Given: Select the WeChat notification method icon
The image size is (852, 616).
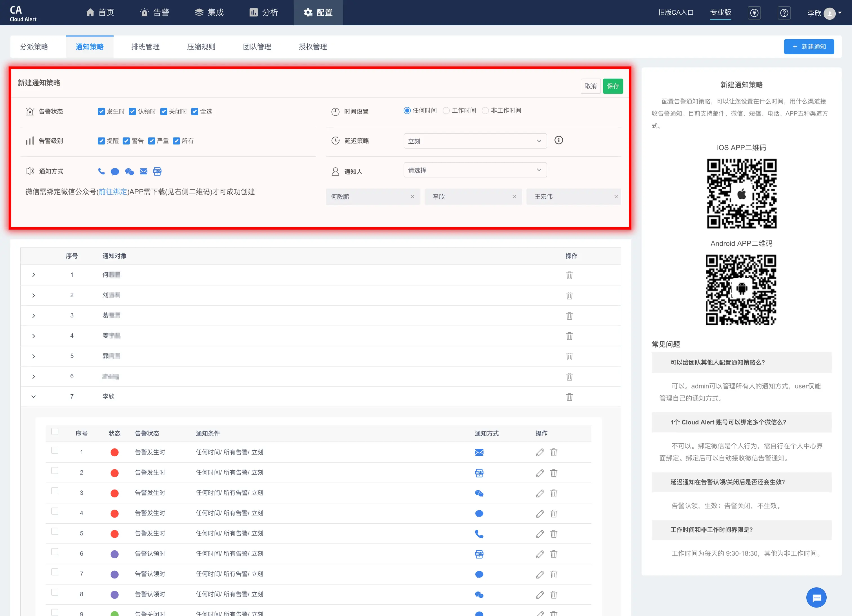Looking at the screenshot, I should pyautogui.click(x=129, y=172).
